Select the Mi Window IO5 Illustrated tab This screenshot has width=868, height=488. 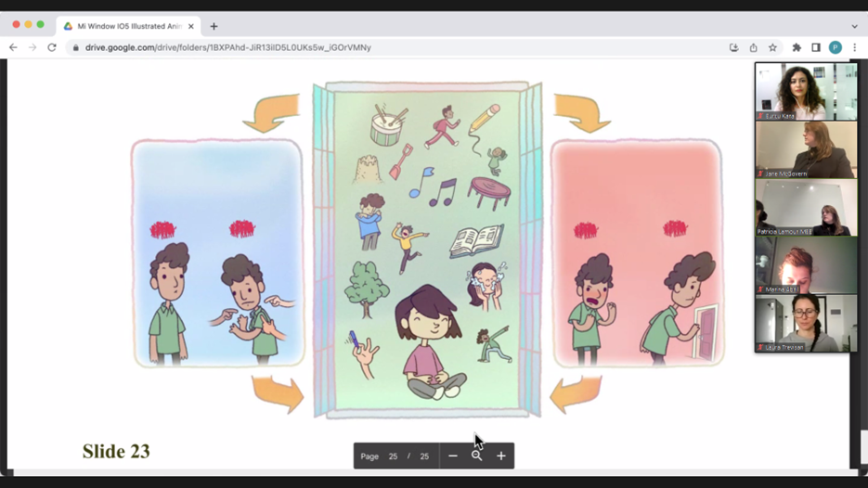pos(125,26)
